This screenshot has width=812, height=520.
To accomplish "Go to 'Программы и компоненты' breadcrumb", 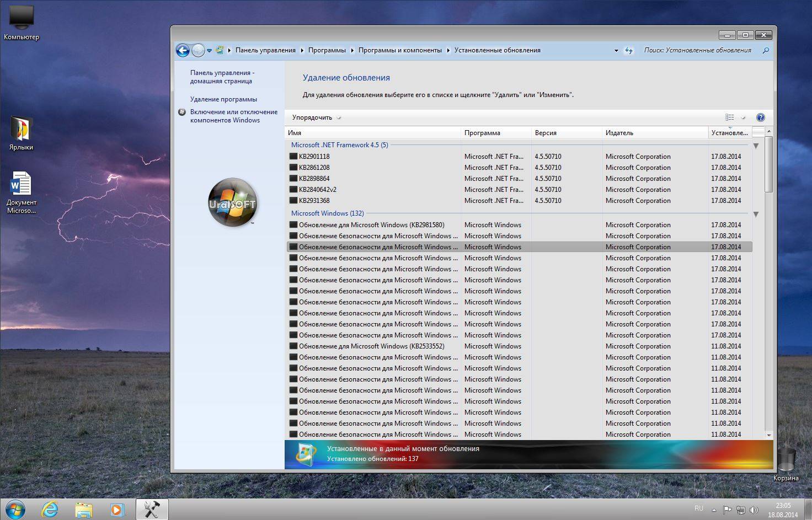I will pos(400,50).
